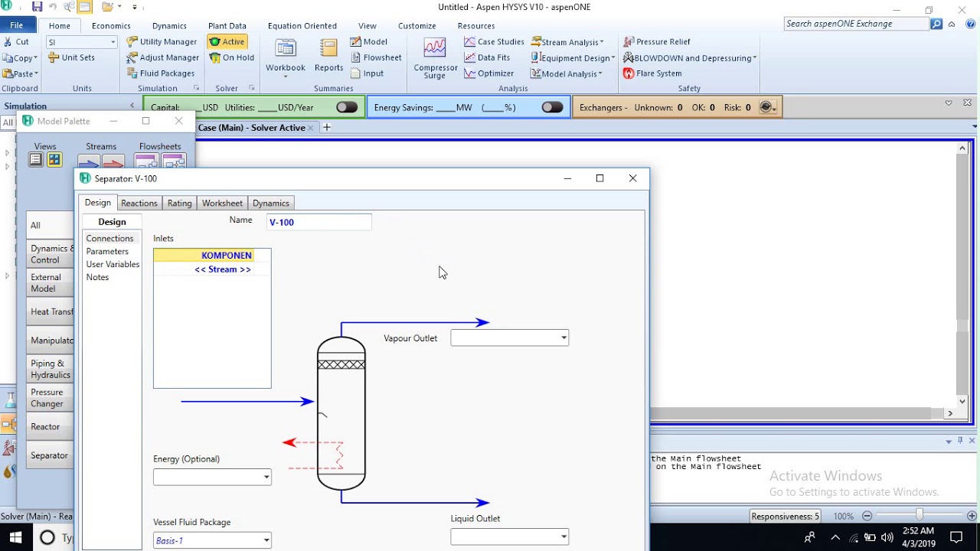Click the separator Name field V-100

[x=319, y=222]
